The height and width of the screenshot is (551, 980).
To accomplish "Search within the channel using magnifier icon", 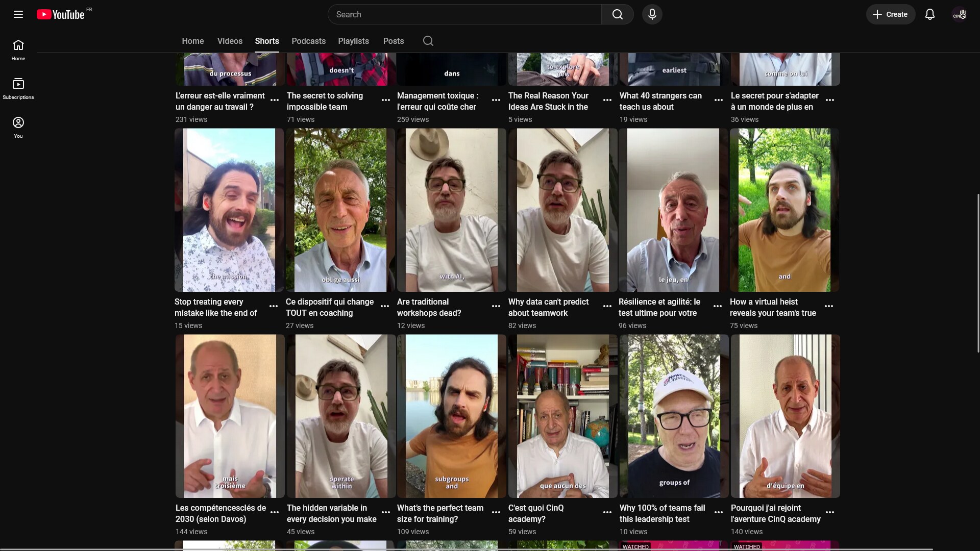I will click(x=428, y=41).
